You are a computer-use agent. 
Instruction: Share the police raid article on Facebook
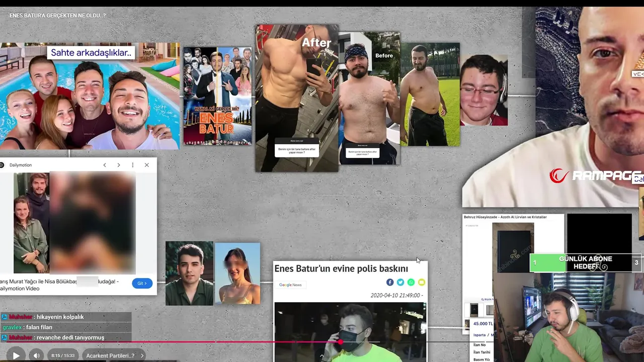tap(390, 283)
